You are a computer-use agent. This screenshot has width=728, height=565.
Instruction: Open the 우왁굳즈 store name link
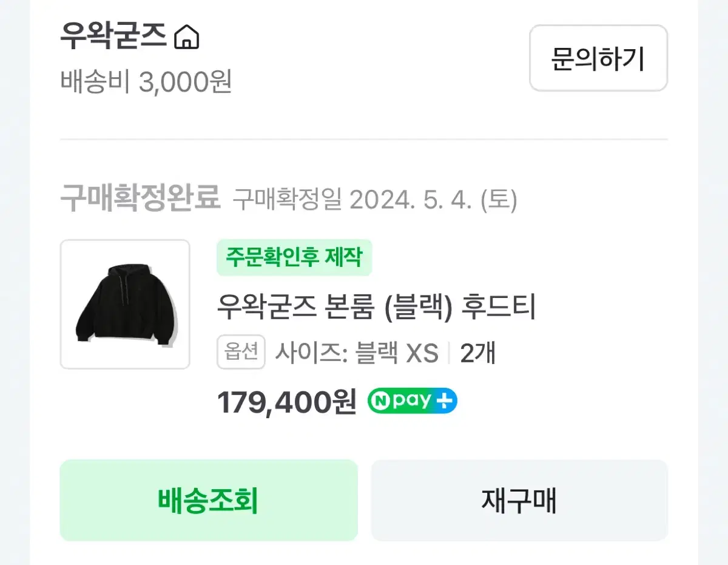[113, 38]
